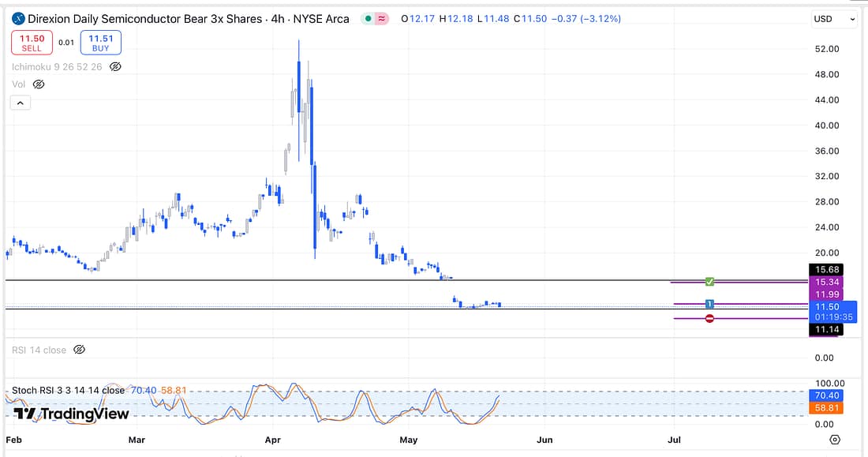Open the USD currency dropdown

833,19
